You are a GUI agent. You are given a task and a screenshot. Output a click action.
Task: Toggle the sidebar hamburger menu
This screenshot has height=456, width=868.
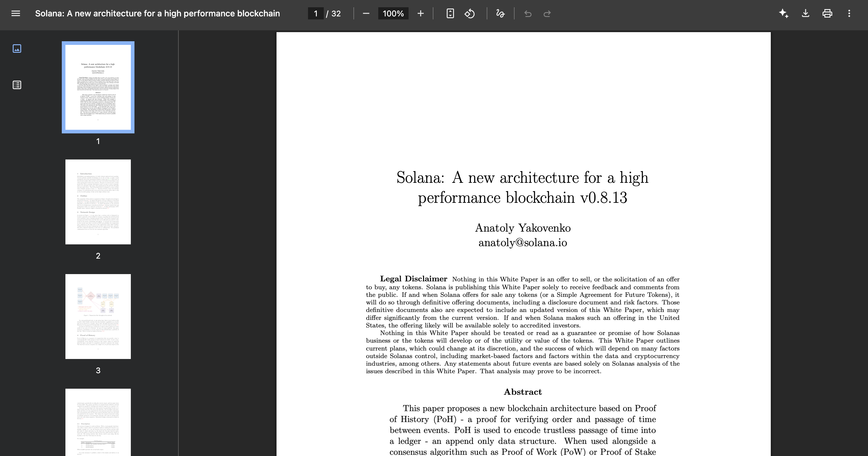click(15, 13)
